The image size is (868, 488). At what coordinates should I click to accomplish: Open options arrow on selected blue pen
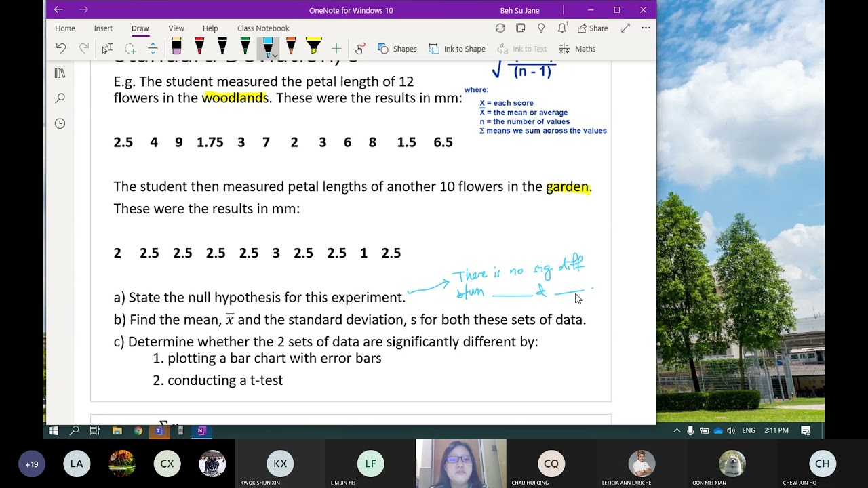[274, 55]
